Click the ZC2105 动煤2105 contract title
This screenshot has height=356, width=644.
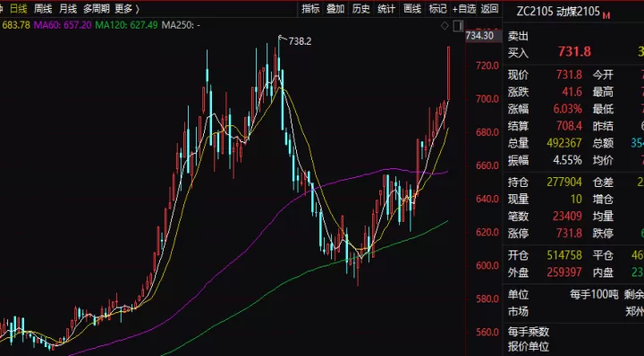point(558,12)
